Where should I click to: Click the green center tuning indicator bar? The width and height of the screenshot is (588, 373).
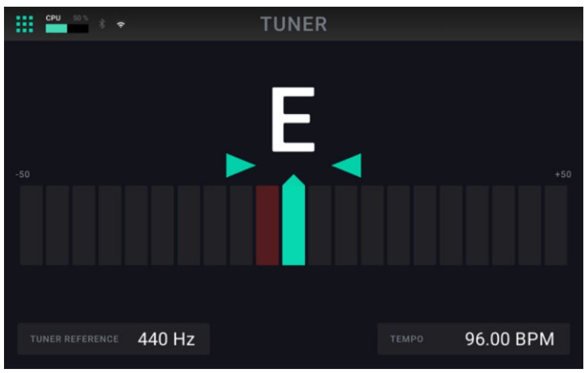click(x=294, y=220)
